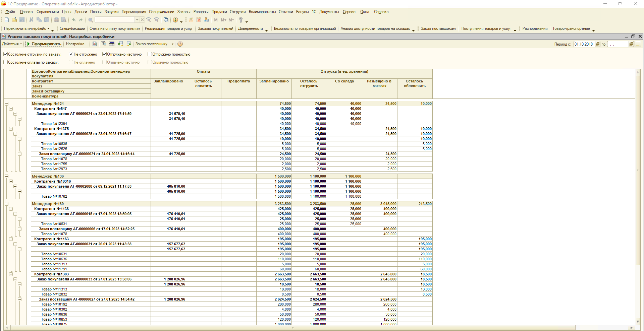Open the calculator tool in toolbar
This screenshot has height=331, width=644.
coord(191,20)
